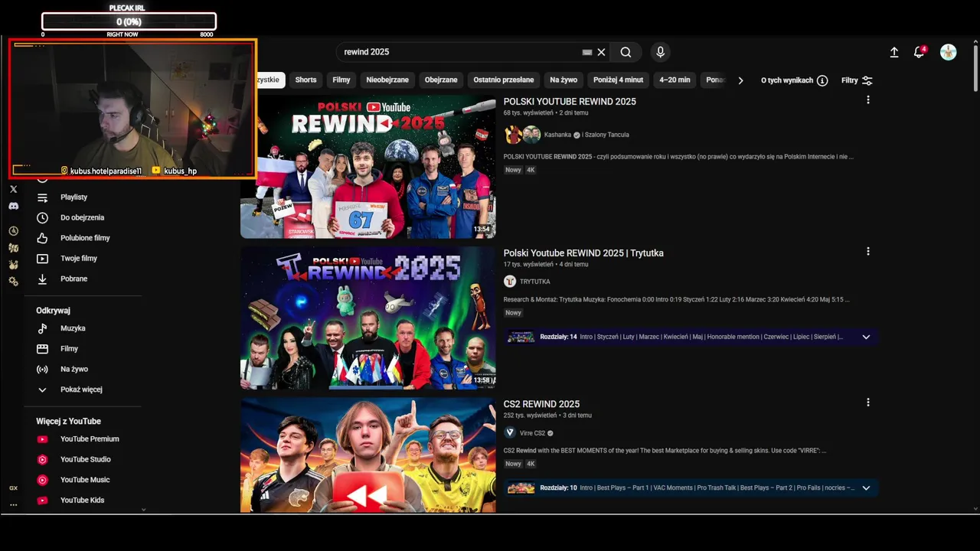Select 'Poniżej 4 minut' filter chip

click(x=619, y=80)
